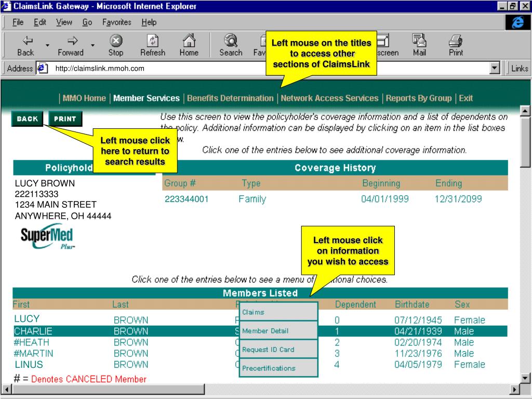Click the Internet Explorer logo icon
532x399 pixels.
518,22
